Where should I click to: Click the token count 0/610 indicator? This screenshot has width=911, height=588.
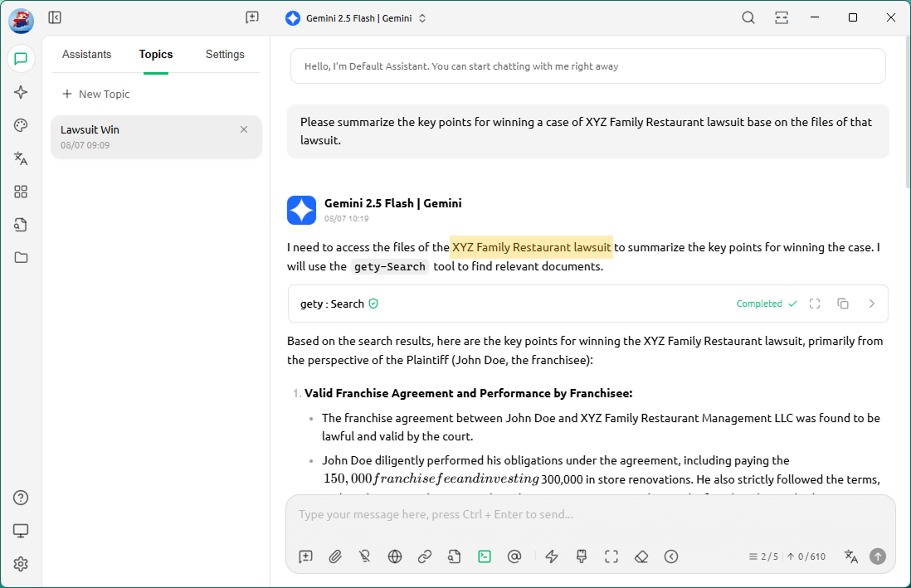(806, 556)
